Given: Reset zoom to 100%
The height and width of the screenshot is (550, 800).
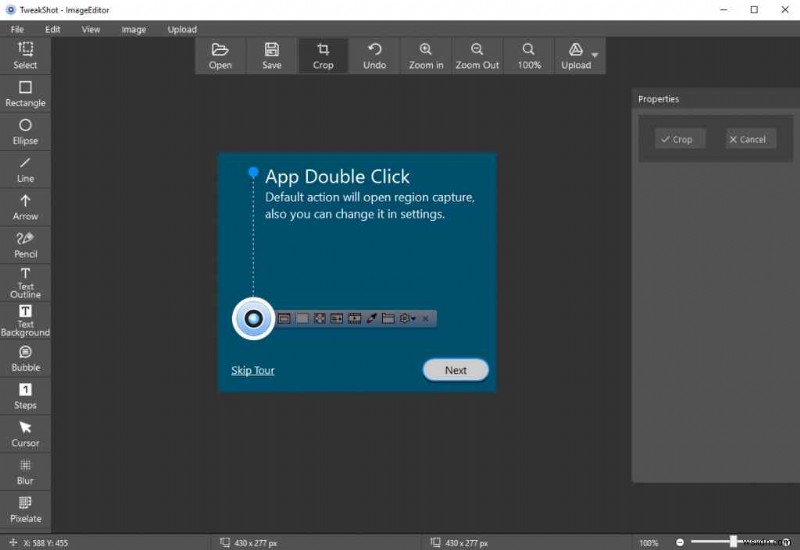Looking at the screenshot, I should pos(529,56).
